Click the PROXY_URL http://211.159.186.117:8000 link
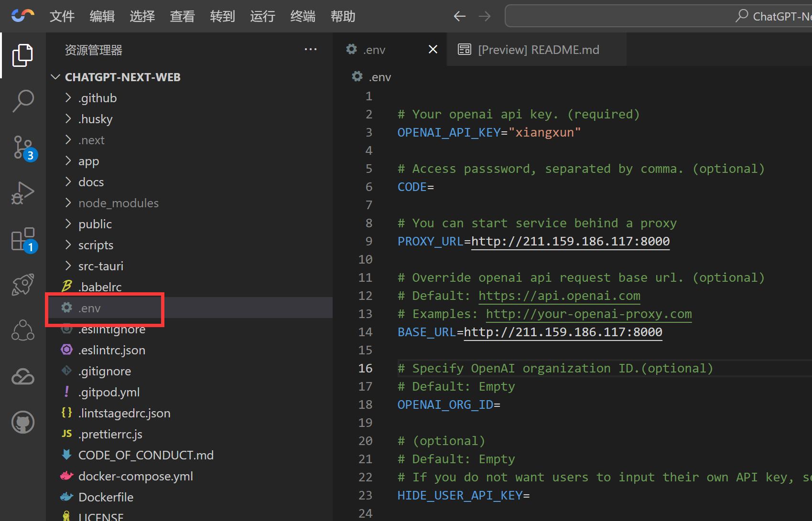The image size is (812, 521). coord(571,241)
